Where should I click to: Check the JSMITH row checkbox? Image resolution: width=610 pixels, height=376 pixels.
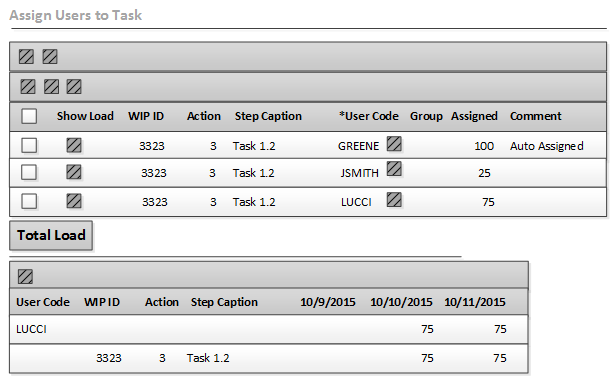tap(29, 172)
